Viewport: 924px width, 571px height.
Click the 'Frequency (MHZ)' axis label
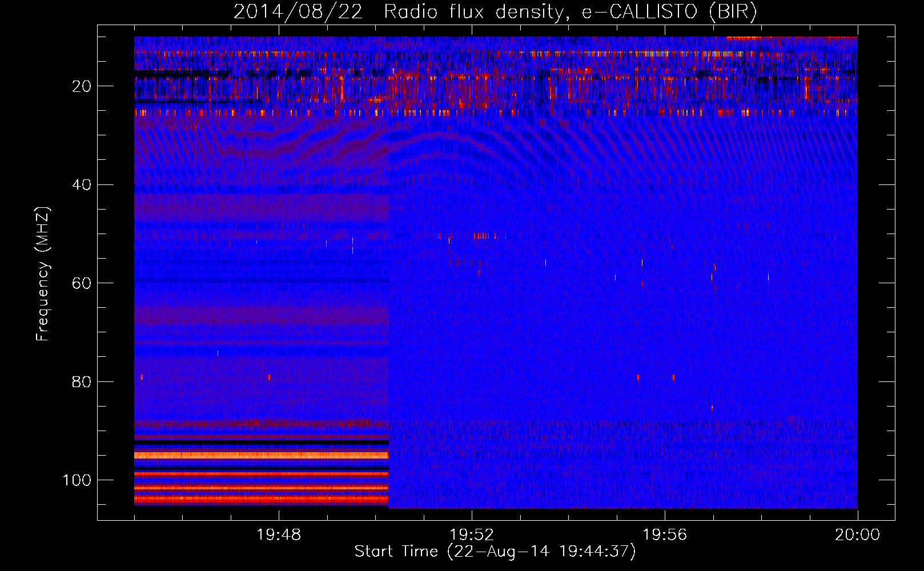(x=43, y=274)
